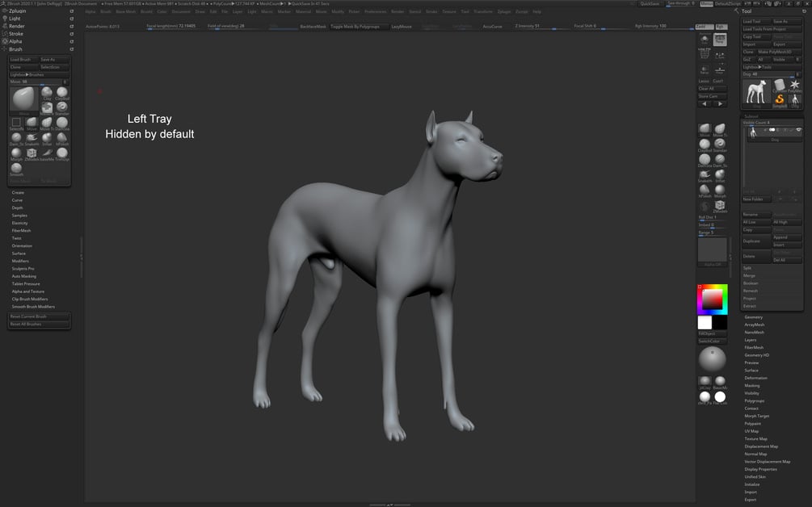Viewport: 812px width, 507px height.
Task: Click the main color picker square
Action: 712,300
